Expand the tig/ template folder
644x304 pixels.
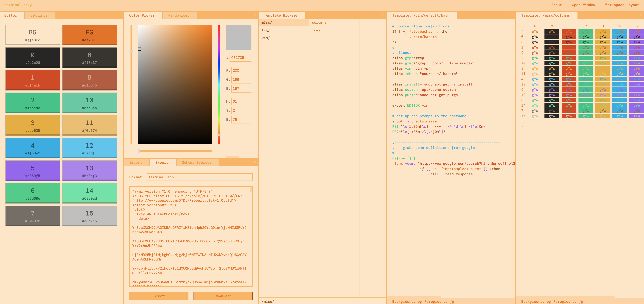pos(266,30)
